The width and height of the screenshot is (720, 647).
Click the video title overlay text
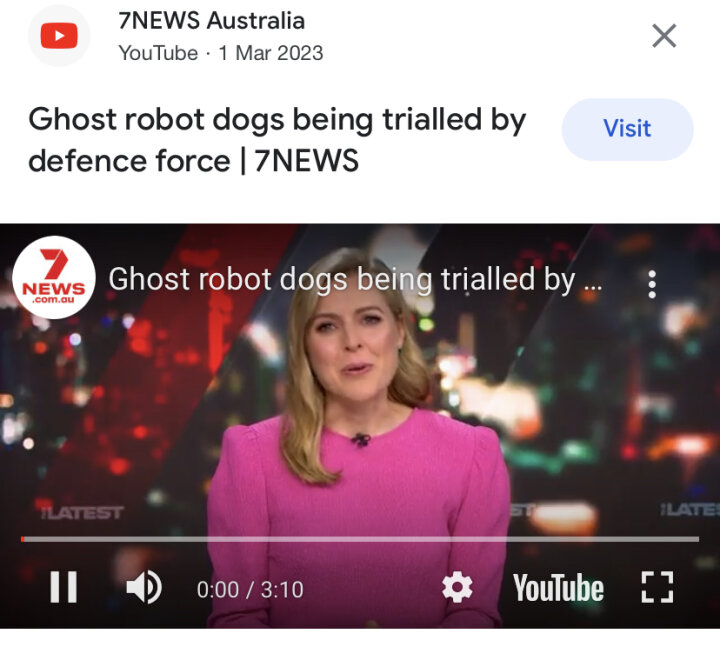click(x=355, y=279)
